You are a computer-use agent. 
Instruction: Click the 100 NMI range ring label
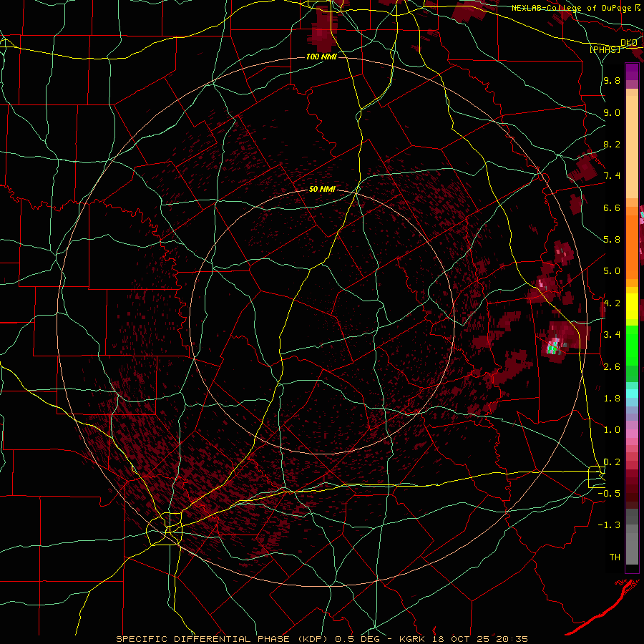coord(321,57)
